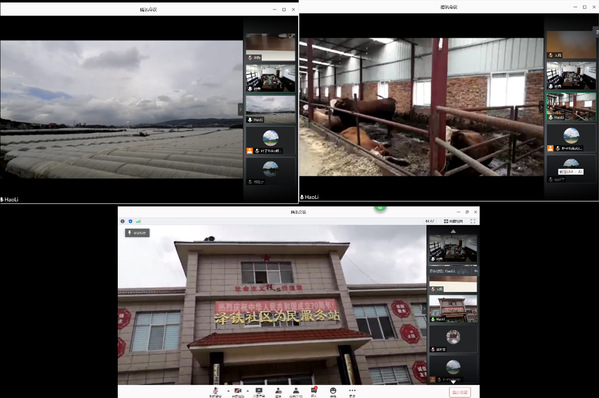Toggle the camera video button

[238, 392]
